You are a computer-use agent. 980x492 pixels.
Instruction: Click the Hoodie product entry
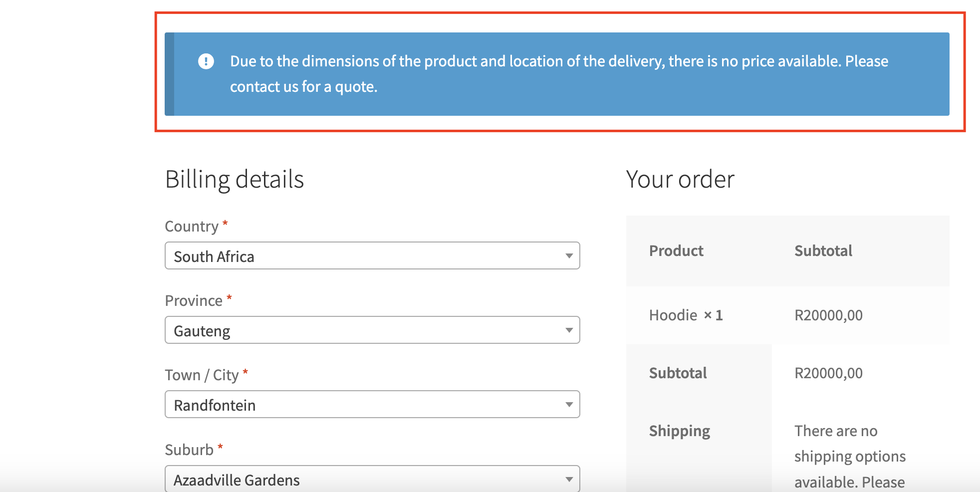coord(686,315)
